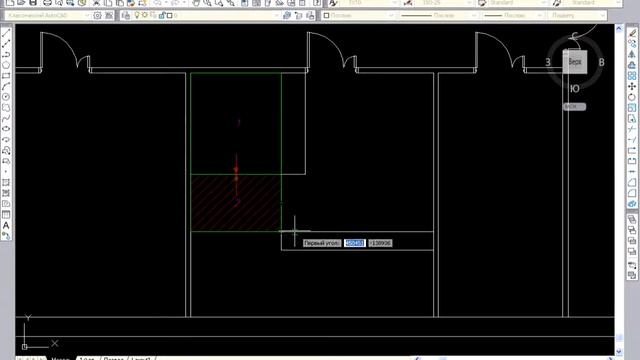Open the Insert Block tool
This screenshot has height=360, width=640.
click(6, 150)
